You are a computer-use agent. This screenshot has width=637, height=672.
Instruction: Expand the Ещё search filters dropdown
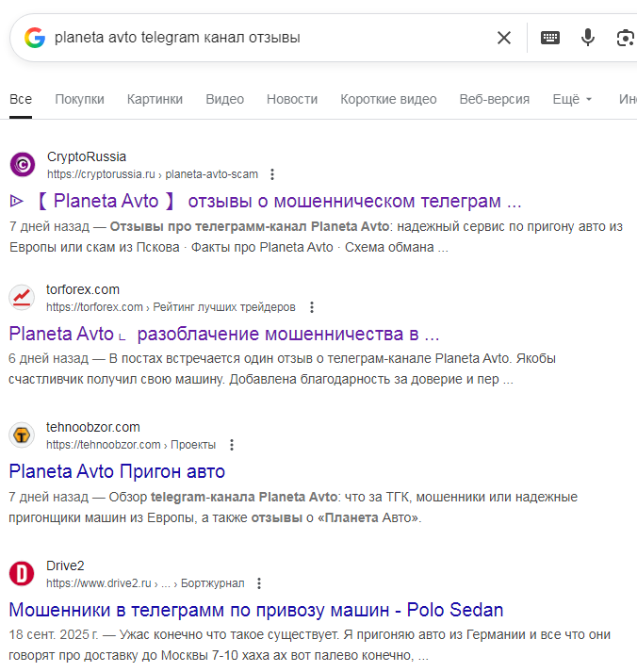(572, 99)
